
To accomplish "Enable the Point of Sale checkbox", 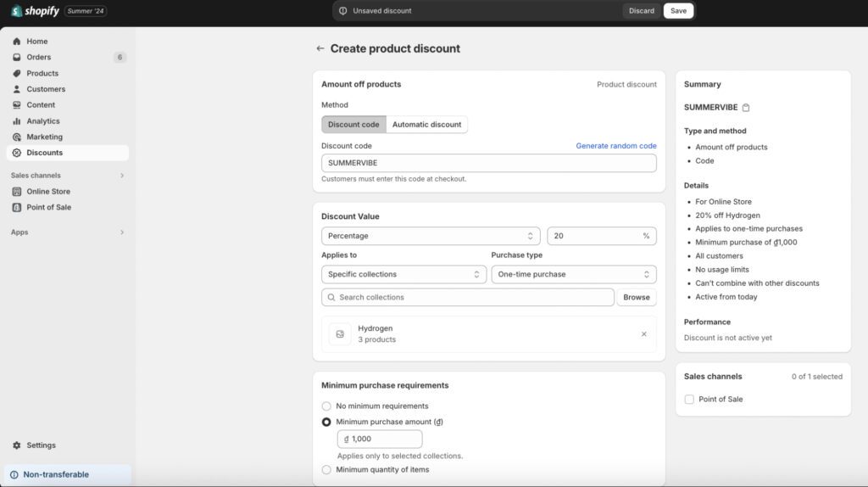I will click(x=689, y=400).
